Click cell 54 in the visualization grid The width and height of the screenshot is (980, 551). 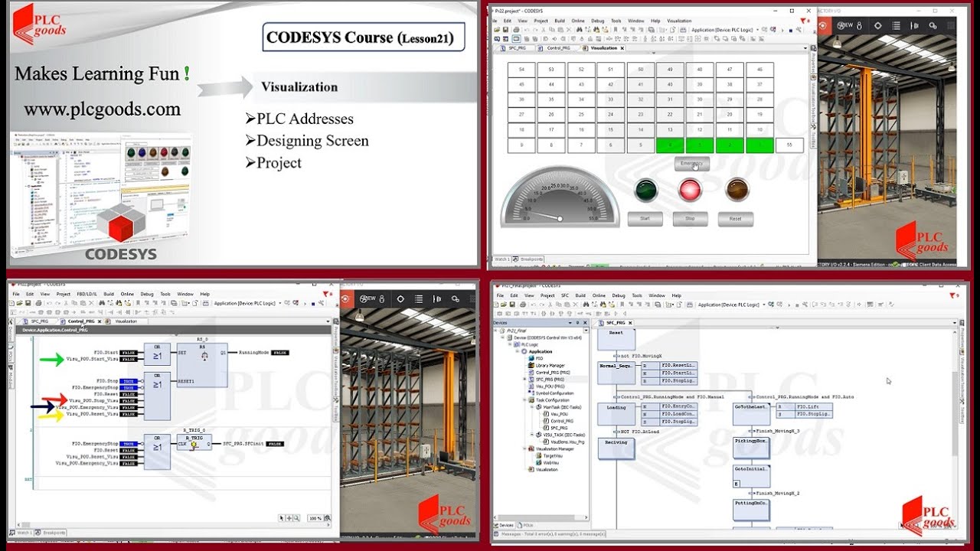pyautogui.click(x=521, y=70)
